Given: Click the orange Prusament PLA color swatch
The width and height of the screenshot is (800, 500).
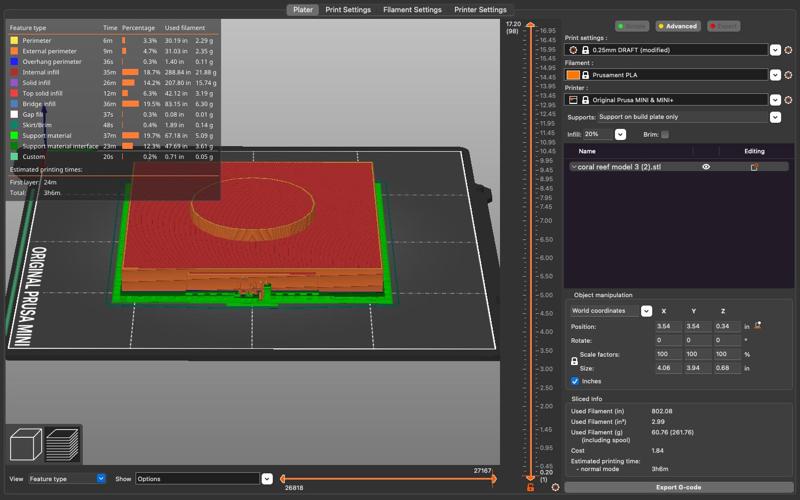Looking at the screenshot, I should [573, 75].
